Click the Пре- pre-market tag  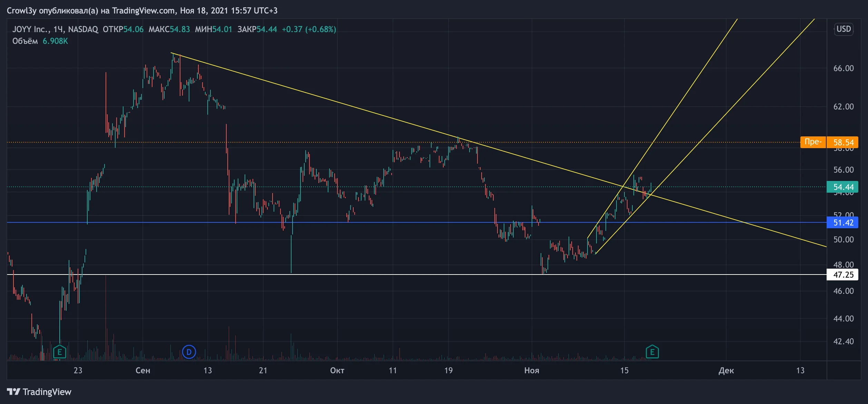tap(813, 142)
